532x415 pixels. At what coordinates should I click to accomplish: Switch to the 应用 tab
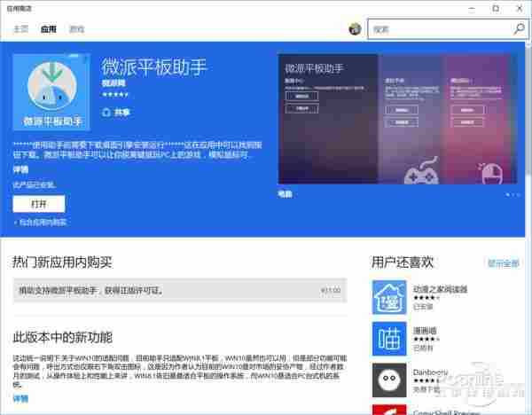pyautogui.click(x=49, y=29)
